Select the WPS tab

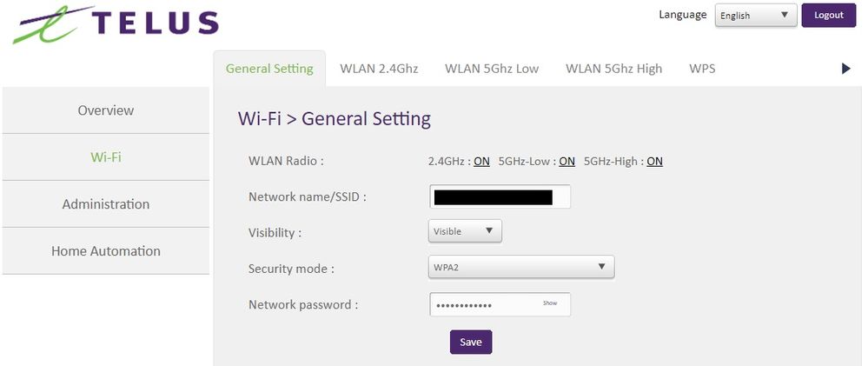(702, 69)
